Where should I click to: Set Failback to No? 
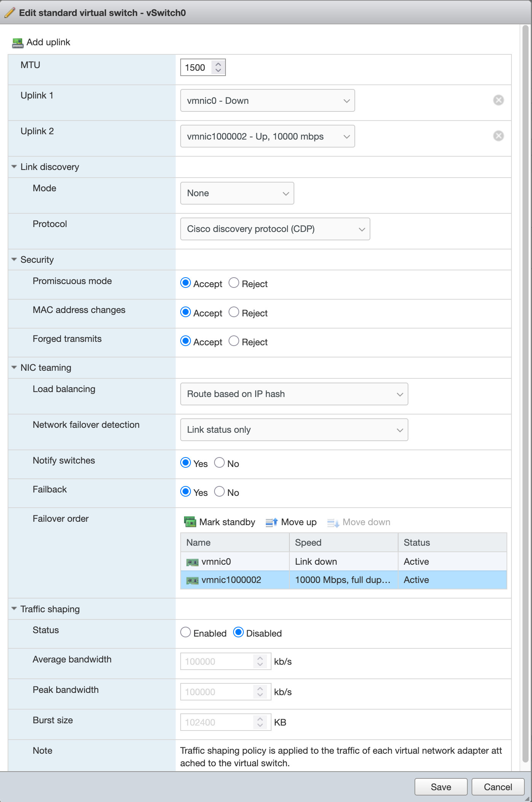click(x=219, y=492)
